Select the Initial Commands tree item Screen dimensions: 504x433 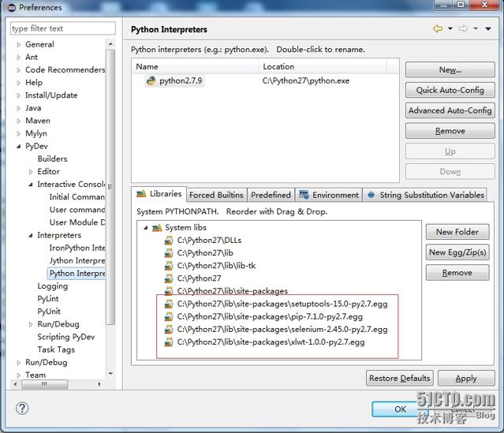tap(77, 197)
